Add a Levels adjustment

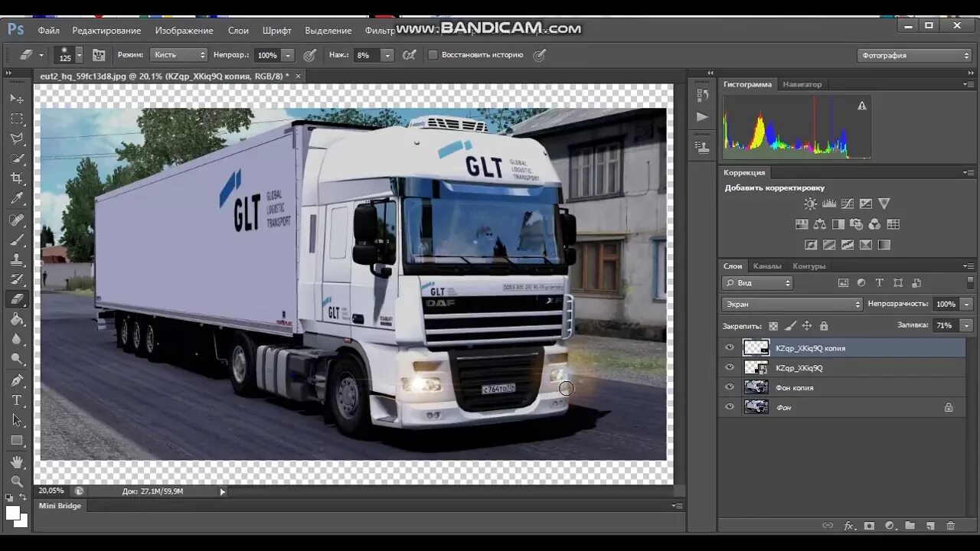point(828,204)
